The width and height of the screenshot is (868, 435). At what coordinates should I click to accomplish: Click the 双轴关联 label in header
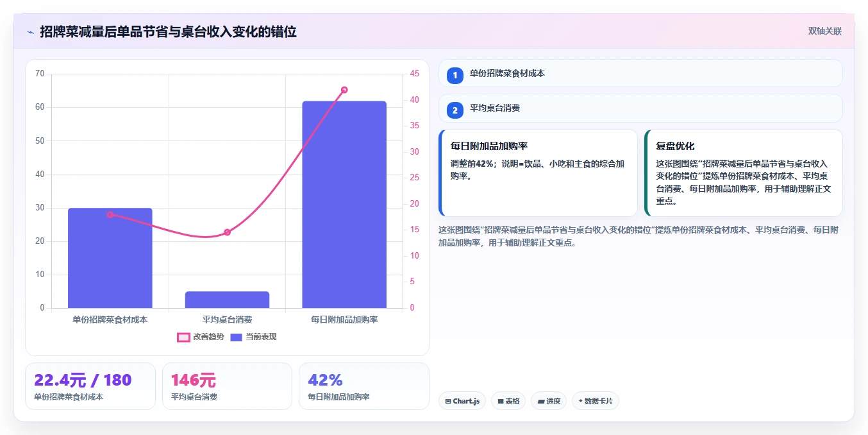tap(824, 31)
